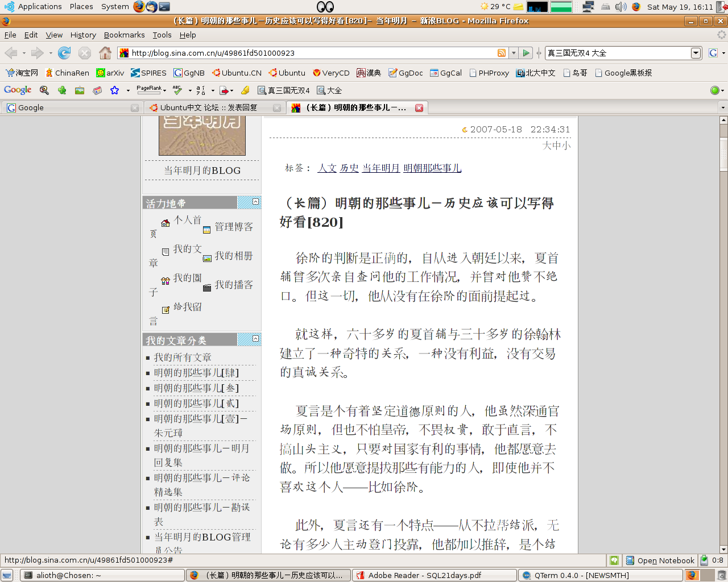Open the SPIRES bookmark
This screenshot has width=728, height=582.
click(x=148, y=73)
